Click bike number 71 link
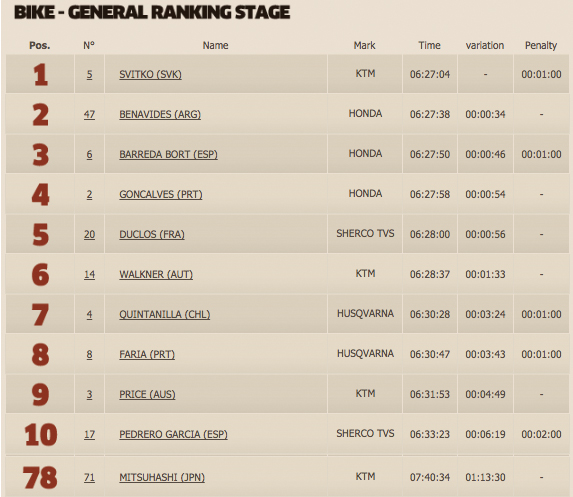The width and height of the screenshot is (573, 497). coord(89,477)
